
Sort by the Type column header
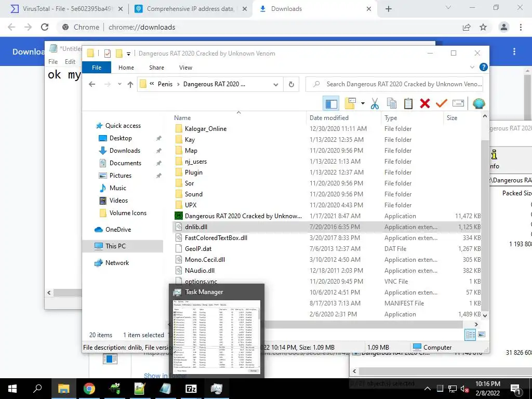(412, 118)
